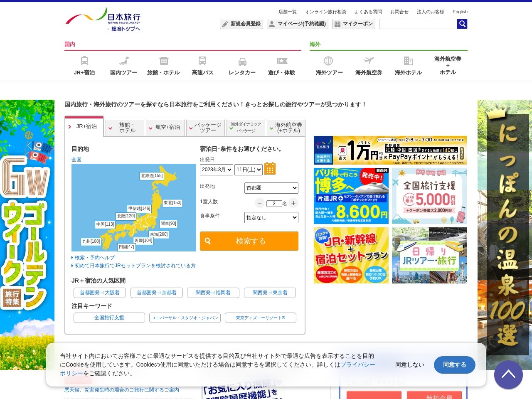This screenshot has width=532, height=399.
Task: Select 全国旅行支援 keyword
Action: tap(109, 318)
